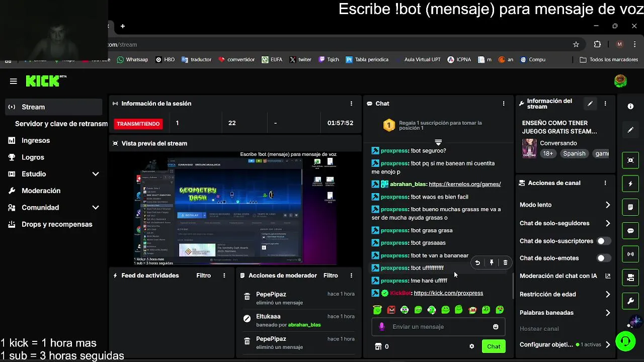Click PepePipaz in first moderator action
Image resolution: width=644 pixels, height=362 pixels.
pyautogui.click(x=271, y=295)
